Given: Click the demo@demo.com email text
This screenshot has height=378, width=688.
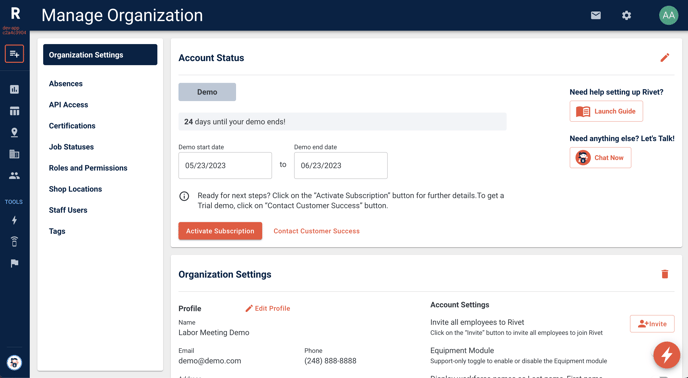Looking at the screenshot, I should (x=210, y=361).
